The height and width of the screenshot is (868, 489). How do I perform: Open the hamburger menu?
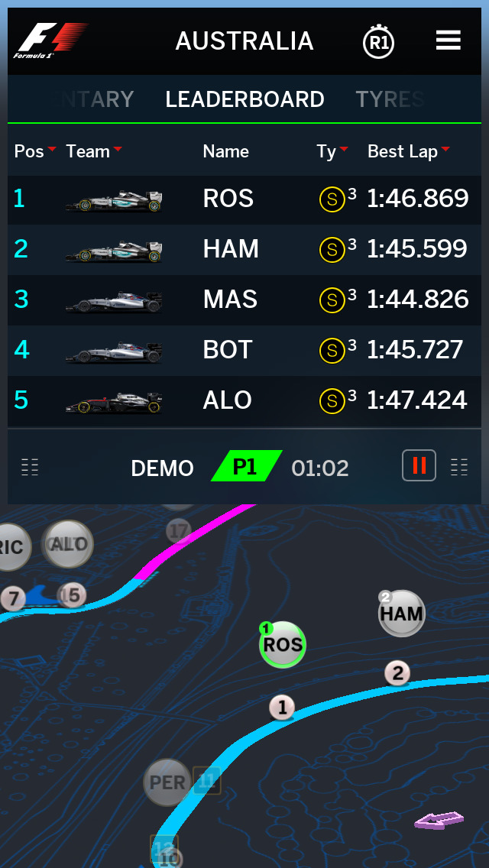[449, 40]
